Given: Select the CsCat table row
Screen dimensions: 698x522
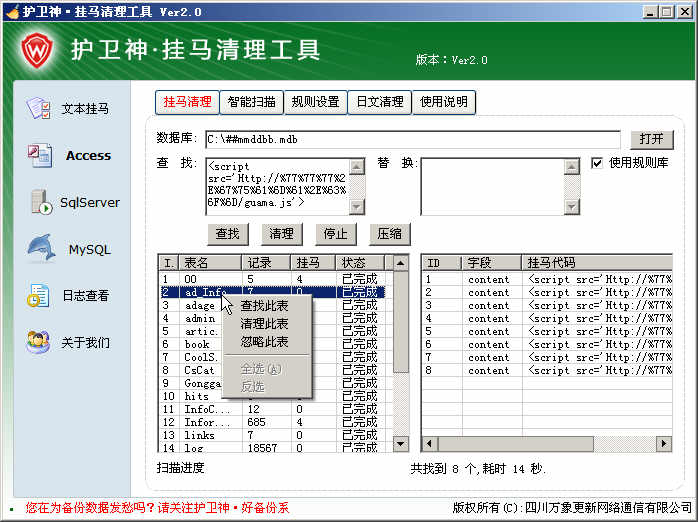Looking at the screenshot, I should (x=272, y=370).
